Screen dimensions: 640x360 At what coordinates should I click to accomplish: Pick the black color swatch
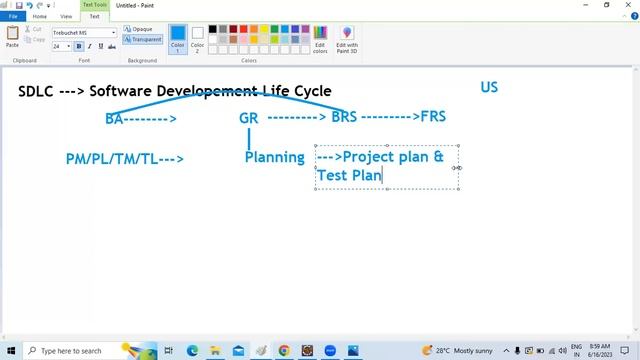(213, 29)
